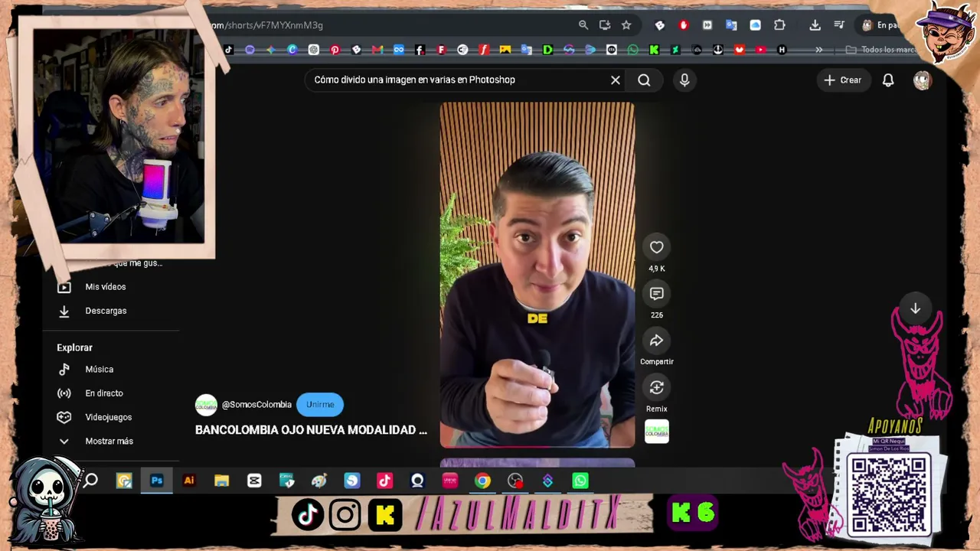Clear the YouTube search text with X
Screen dimensions: 980x551
615,80
